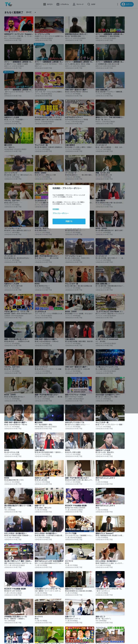Expand the すべて filter dropdown
Viewport: 138px width, 644px height.
coord(31,12)
